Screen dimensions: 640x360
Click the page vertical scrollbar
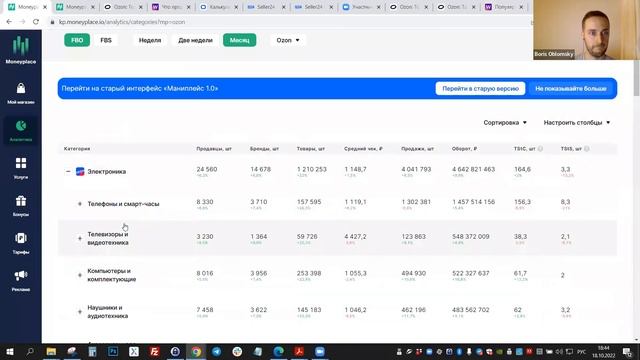click(636, 78)
